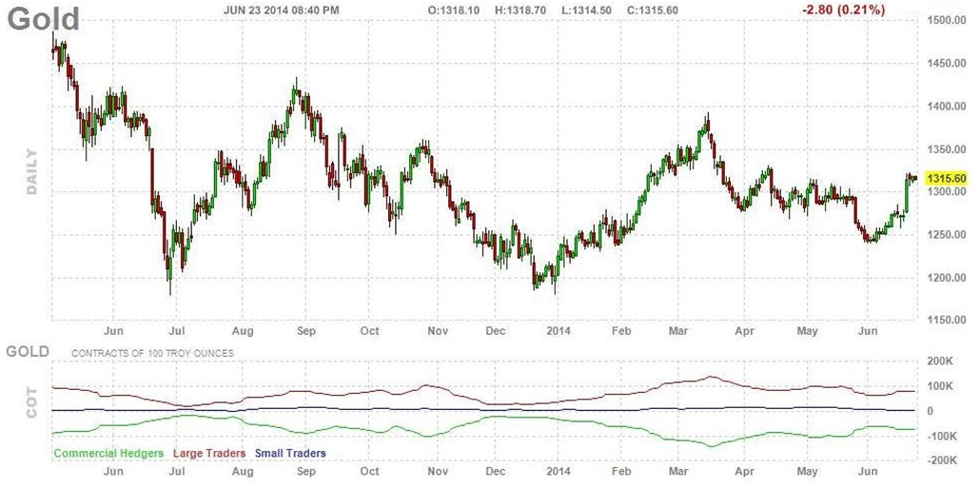This screenshot has height=489, width=980.
Task: Click the large Gold chart title
Action: tap(44, 18)
